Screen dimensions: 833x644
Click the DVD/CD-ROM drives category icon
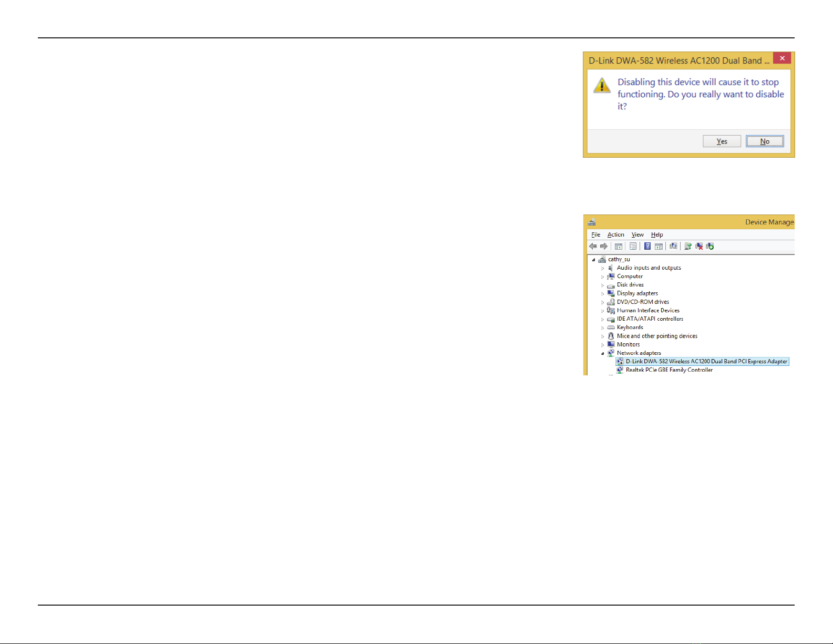point(611,302)
